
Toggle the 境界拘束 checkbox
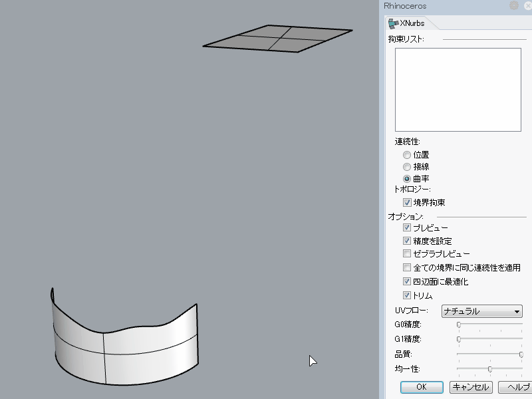tap(407, 203)
